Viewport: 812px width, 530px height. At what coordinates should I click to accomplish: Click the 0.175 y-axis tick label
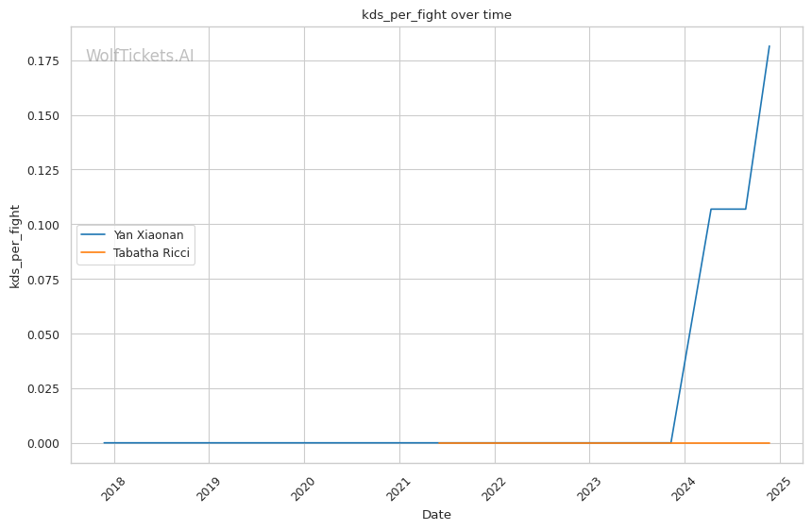click(x=42, y=61)
